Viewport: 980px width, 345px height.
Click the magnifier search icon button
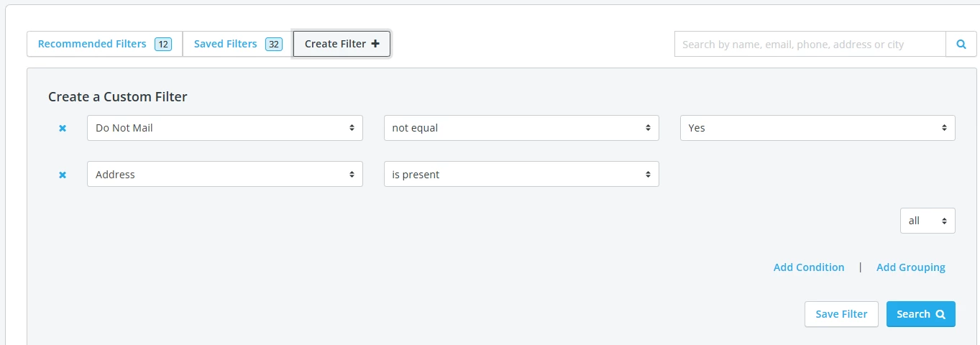click(x=961, y=44)
